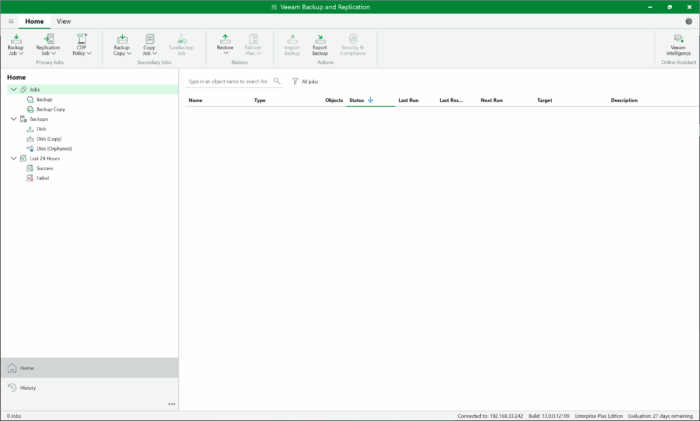Image resolution: width=700 pixels, height=421 pixels.
Task: Collapse the Last 24 Hours chevron
Action: pos(13,158)
